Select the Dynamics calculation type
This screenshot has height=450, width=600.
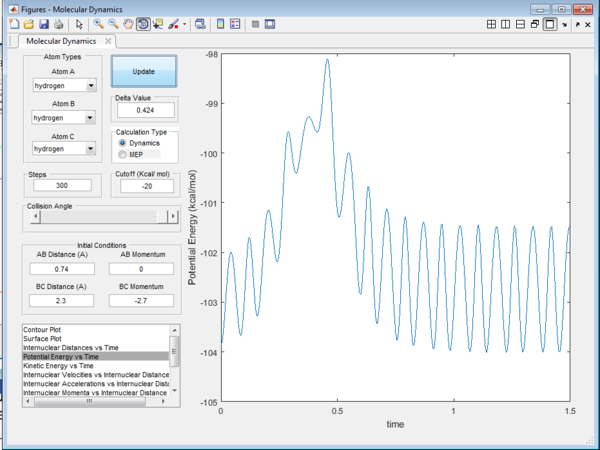click(123, 143)
